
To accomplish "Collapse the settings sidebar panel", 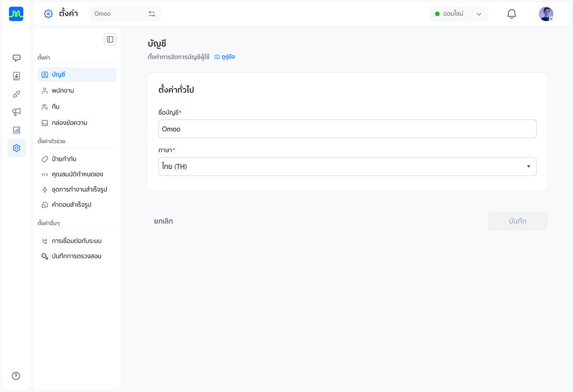I will 110,39.
